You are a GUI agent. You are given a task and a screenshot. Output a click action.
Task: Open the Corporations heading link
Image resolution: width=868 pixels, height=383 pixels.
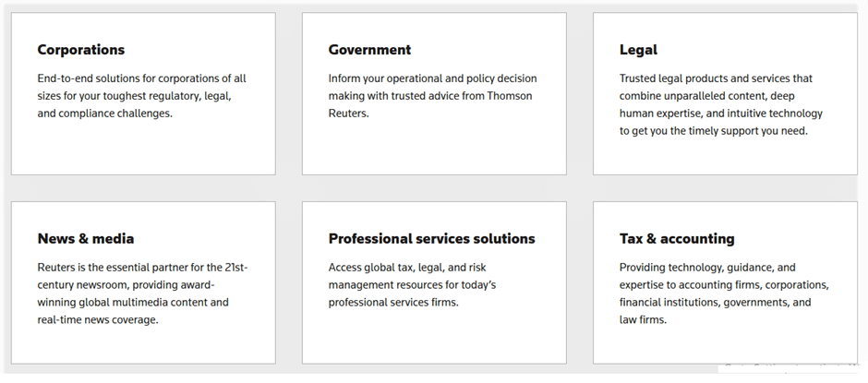pos(81,50)
